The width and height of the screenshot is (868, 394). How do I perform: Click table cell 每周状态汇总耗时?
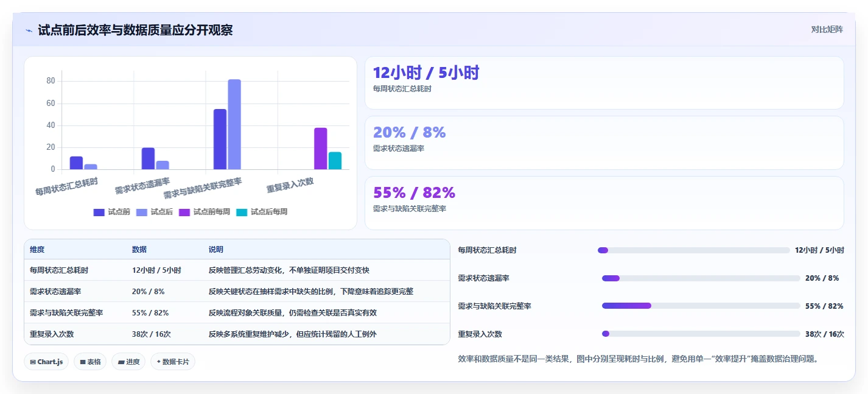[x=59, y=270]
